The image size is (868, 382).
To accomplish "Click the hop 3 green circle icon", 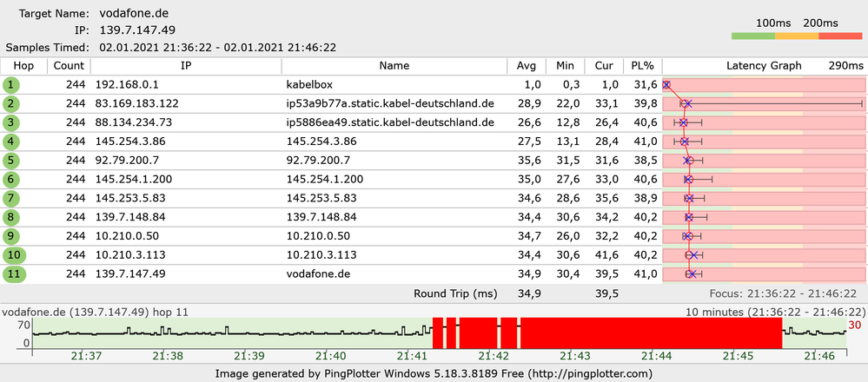I will click(11, 122).
